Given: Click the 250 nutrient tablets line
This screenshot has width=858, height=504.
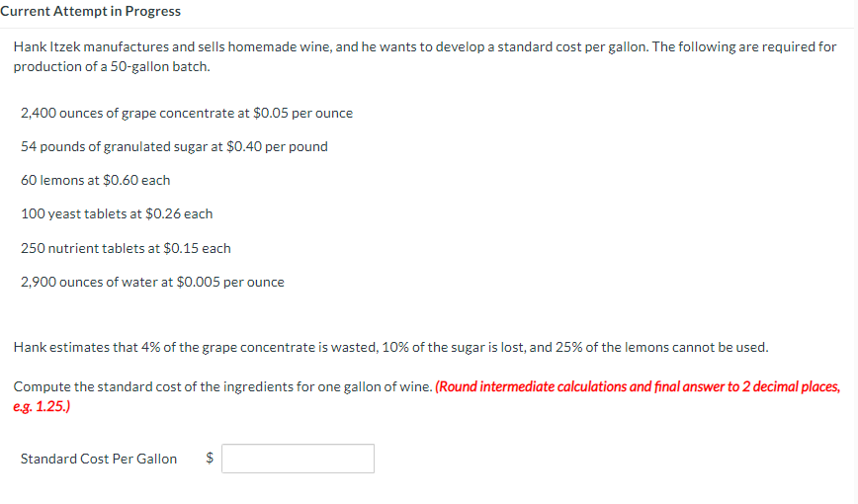Looking at the screenshot, I should pyautogui.click(x=126, y=248).
